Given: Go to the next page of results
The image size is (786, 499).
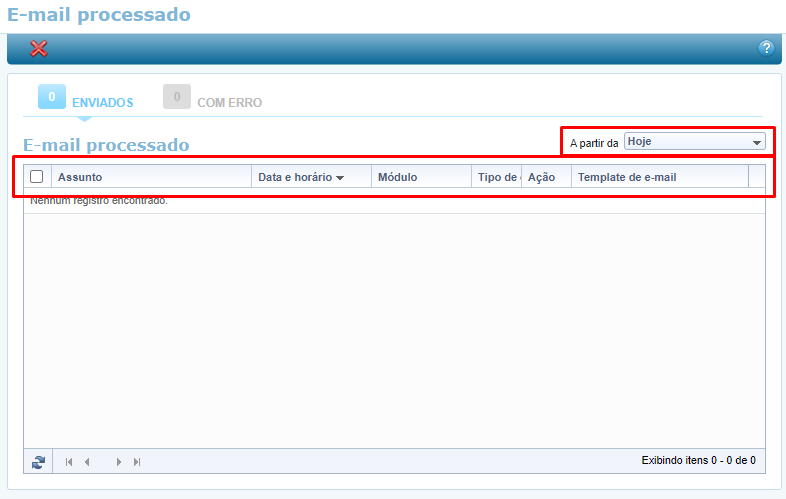Looking at the screenshot, I should pos(119,461).
